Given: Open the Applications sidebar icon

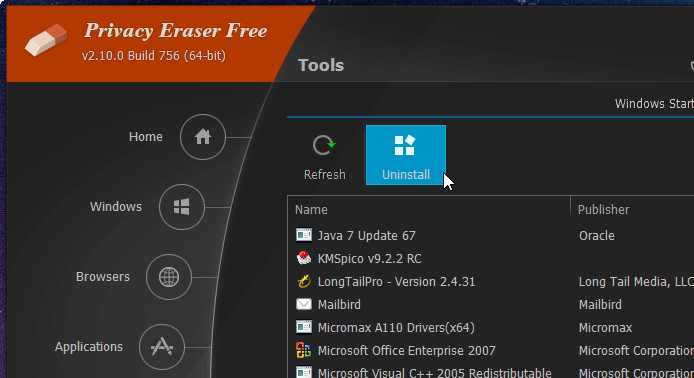Looking at the screenshot, I should (x=162, y=347).
